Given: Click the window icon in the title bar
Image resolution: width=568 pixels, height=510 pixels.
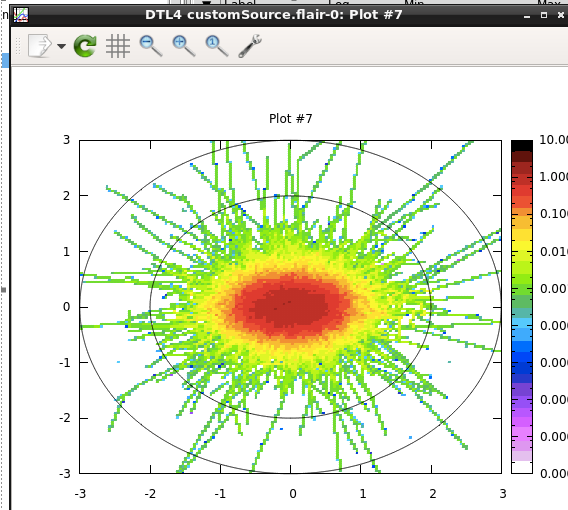Looking at the screenshot, I should 21,15.
